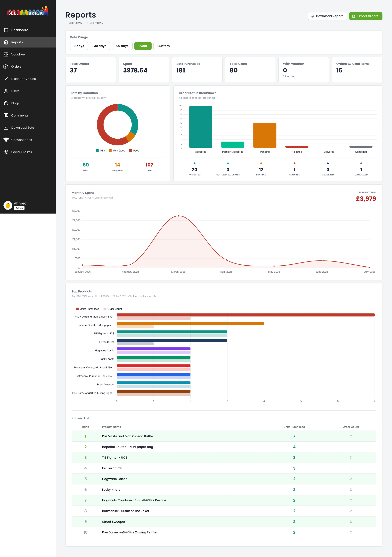Click Ahmed's avatar image
Image resolution: width=392 pixels, height=557 pixels.
coord(8,205)
